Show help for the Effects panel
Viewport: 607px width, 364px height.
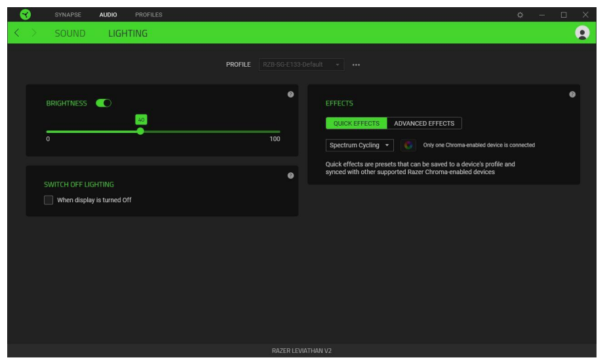pos(572,94)
